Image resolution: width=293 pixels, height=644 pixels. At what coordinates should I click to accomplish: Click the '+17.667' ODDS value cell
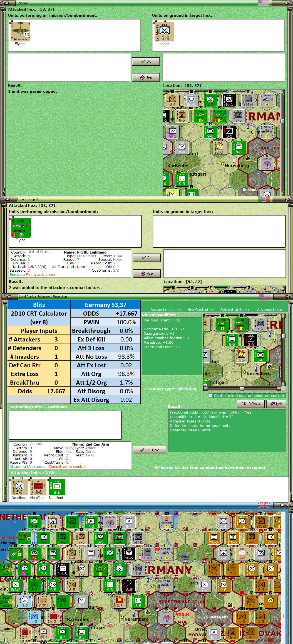(126, 313)
